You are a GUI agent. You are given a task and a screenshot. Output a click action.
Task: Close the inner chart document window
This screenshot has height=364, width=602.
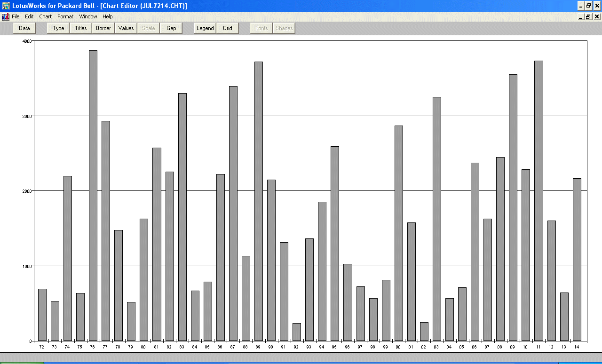[x=597, y=16]
